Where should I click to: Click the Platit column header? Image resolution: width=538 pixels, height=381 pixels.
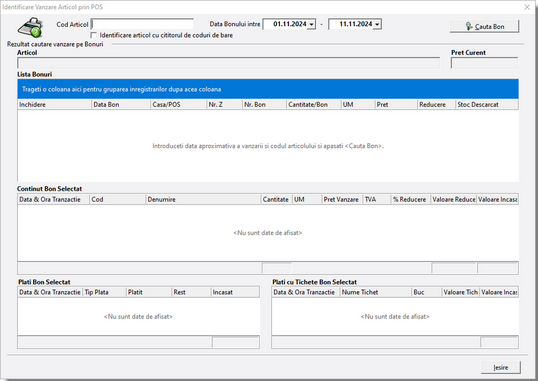[149, 292]
